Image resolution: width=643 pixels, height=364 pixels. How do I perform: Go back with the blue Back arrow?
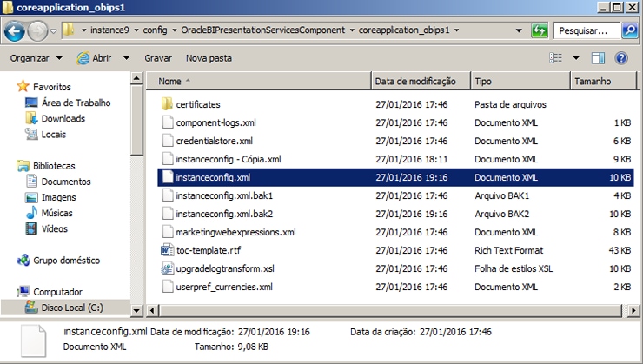[15, 30]
